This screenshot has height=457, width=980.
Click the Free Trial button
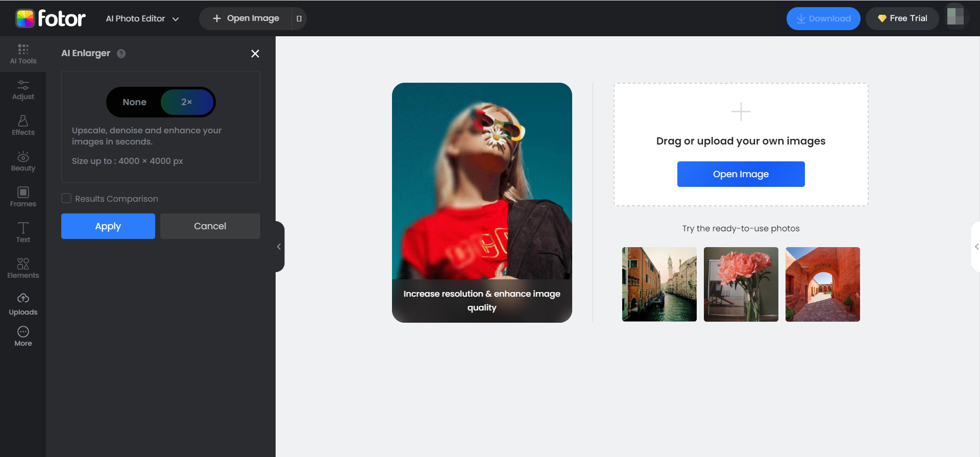coord(902,18)
